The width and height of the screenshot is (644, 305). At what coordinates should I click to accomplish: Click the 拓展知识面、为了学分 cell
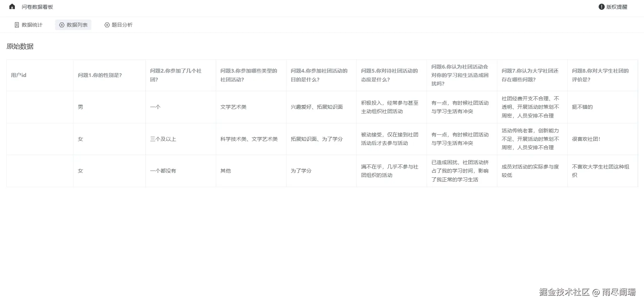tap(321, 139)
